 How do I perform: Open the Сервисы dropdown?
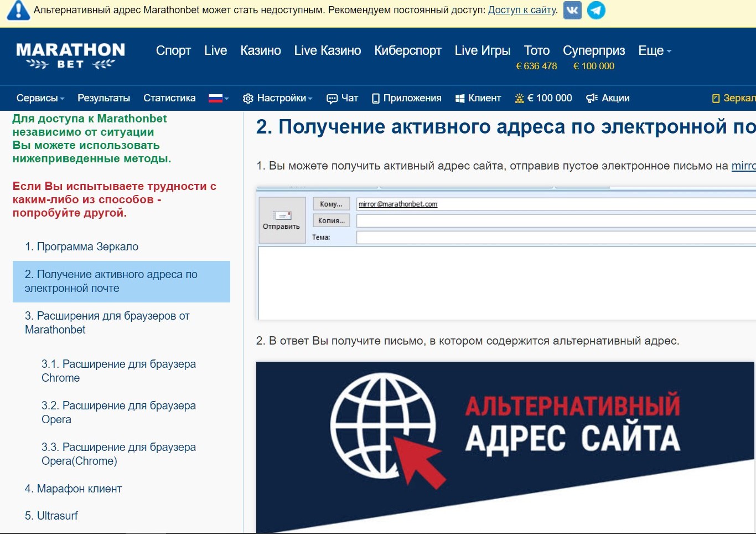coord(40,98)
